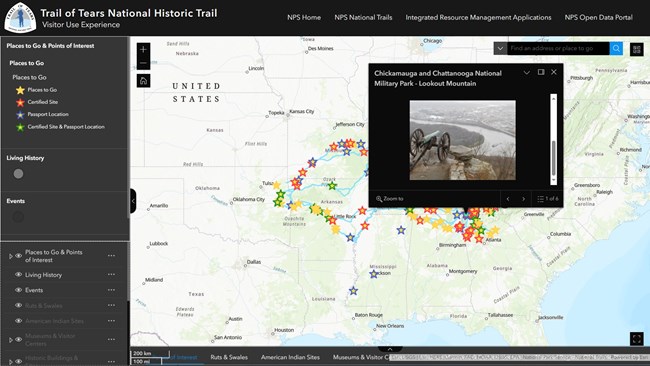Viewport: 650px width, 366px height.
Task: Click the green star Certified Site & Passport legend
Action: point(20,127)
